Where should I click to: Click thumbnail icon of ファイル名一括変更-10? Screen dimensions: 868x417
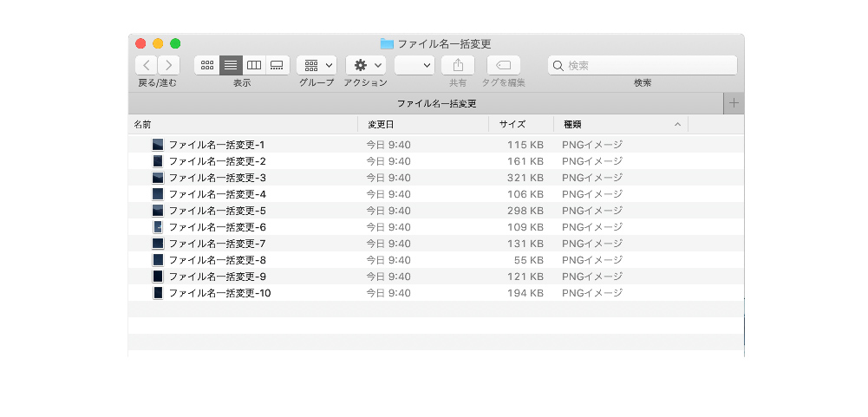[158, 292]
